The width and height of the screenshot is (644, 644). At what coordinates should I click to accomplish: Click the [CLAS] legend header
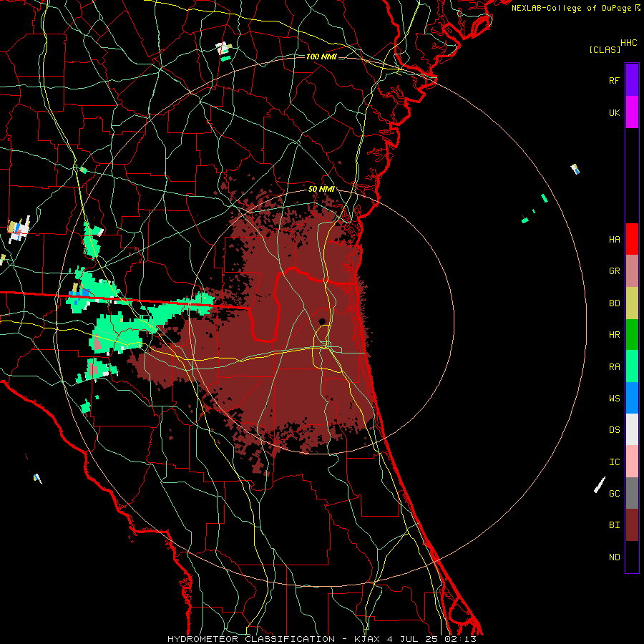point(605,49)
